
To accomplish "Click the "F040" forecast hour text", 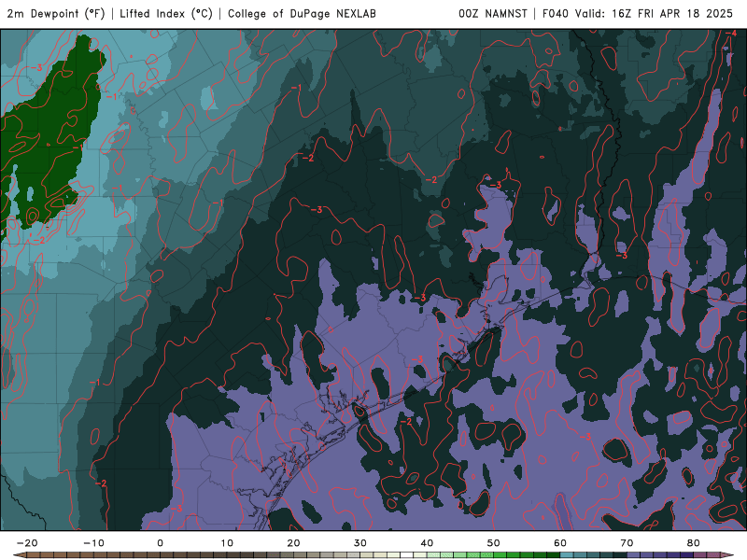I will [x=556, y=14].
